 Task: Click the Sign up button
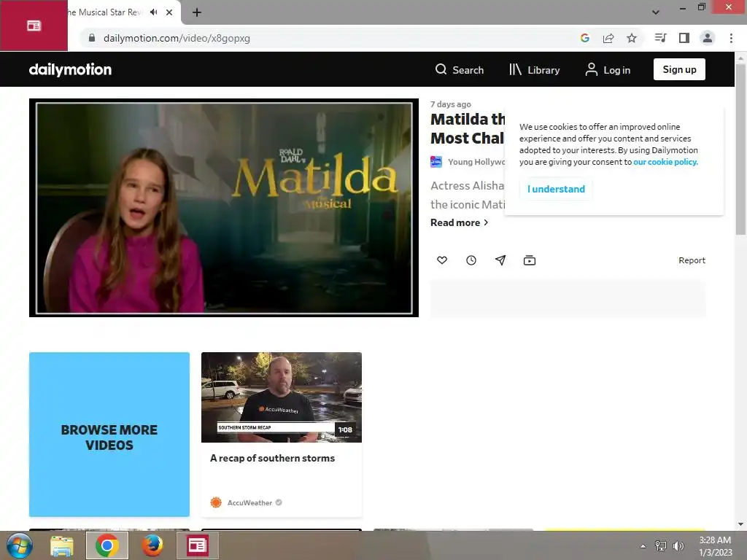[679, 69]
